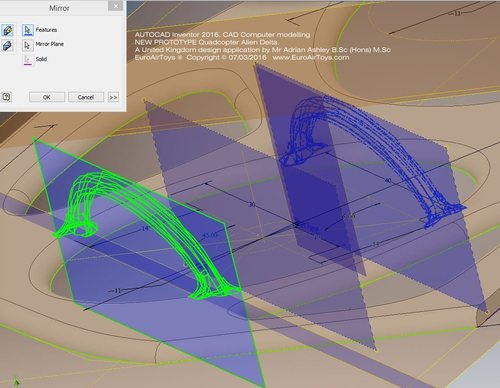Select the 40 dimension near blue arch
The image size is (500, 388).
388,180
